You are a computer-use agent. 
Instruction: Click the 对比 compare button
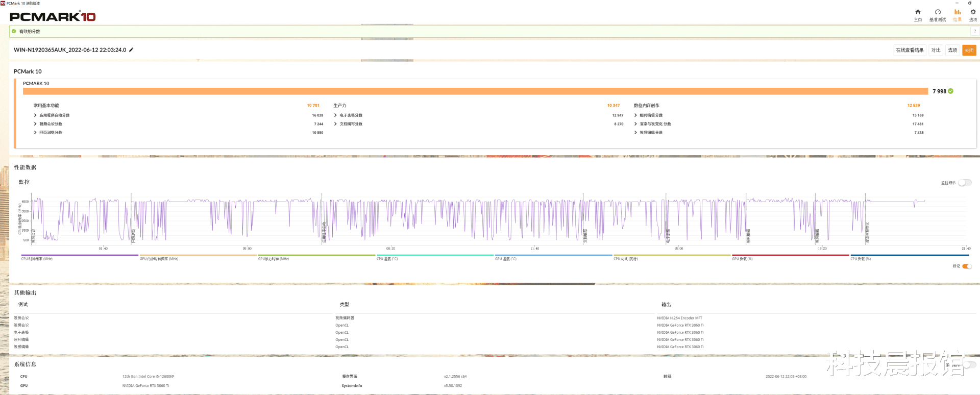pos(936,50)
